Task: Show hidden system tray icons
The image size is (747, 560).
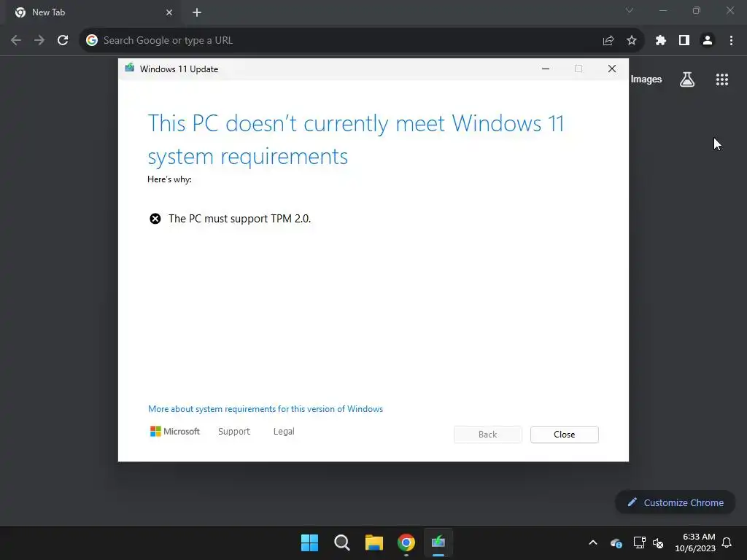Action: click(x=593, y=542)
